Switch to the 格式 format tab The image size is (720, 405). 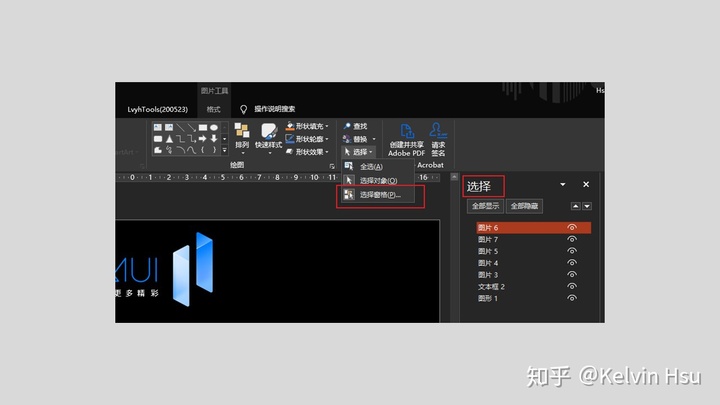pos(214,109)
